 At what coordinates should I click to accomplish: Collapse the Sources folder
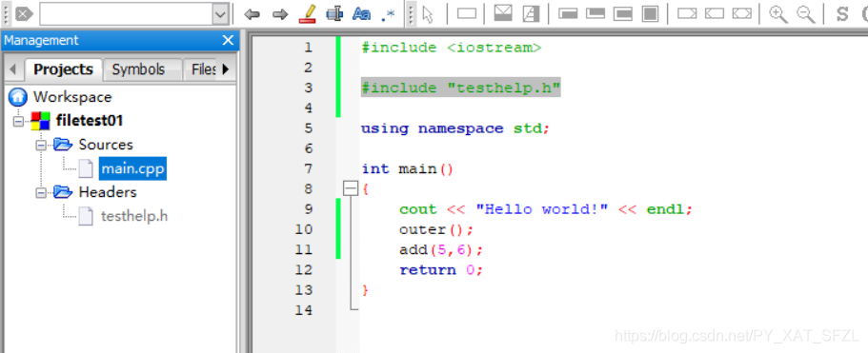pos(40,145)
